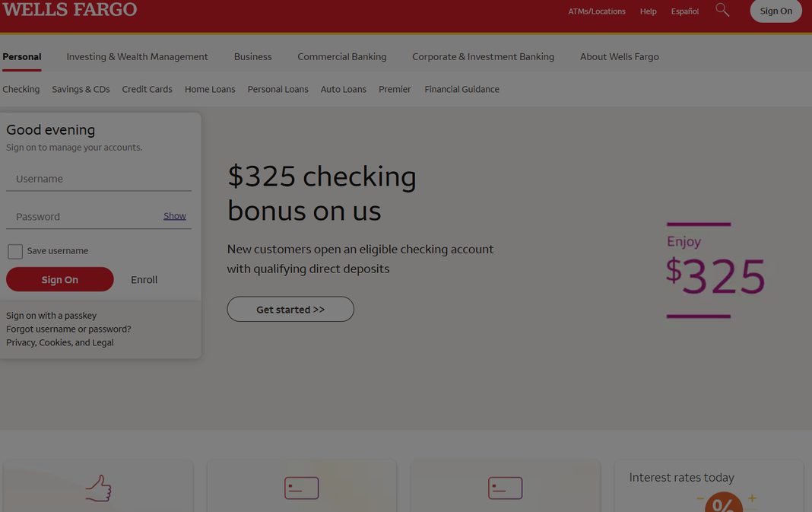Show the password via Show link
Screen dimensions: 812x512
click(x=175, y=216)
